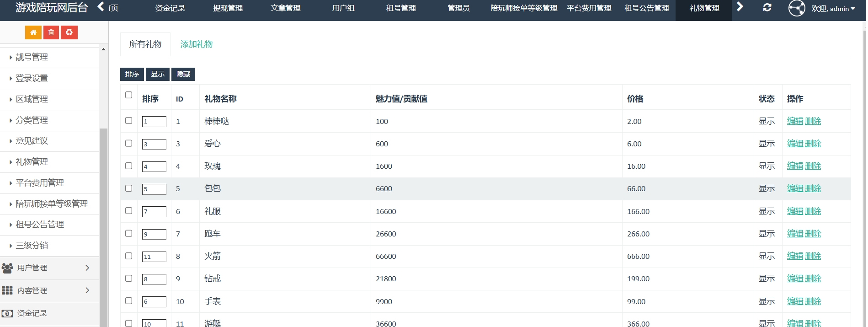Tick the checkbox for the 玫瑰 row
Image resolution: width=868 pixels, height=327 pixels.
coord(128,166)
